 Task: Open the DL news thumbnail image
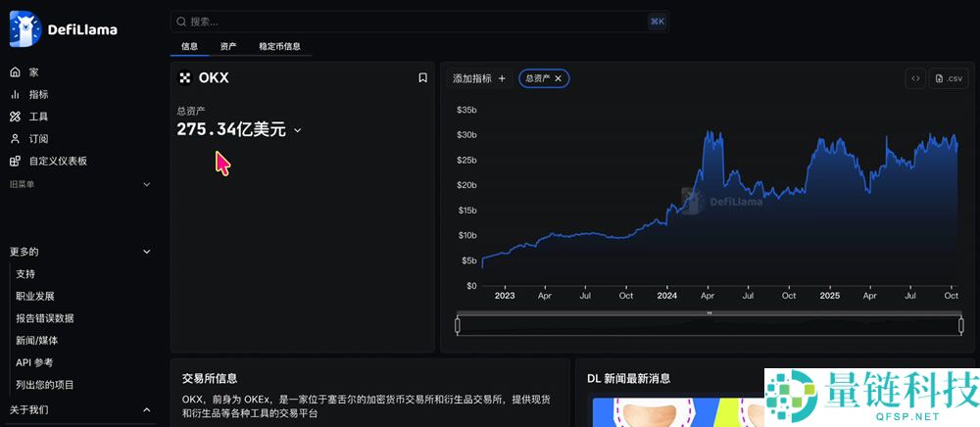click(x=678, y=412)
